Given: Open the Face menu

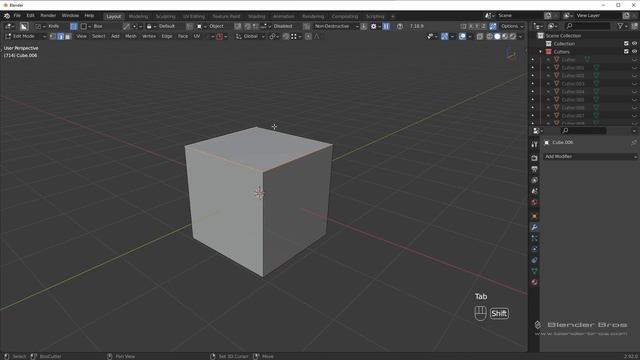Looking at the screenshot, I should (183, 36).
